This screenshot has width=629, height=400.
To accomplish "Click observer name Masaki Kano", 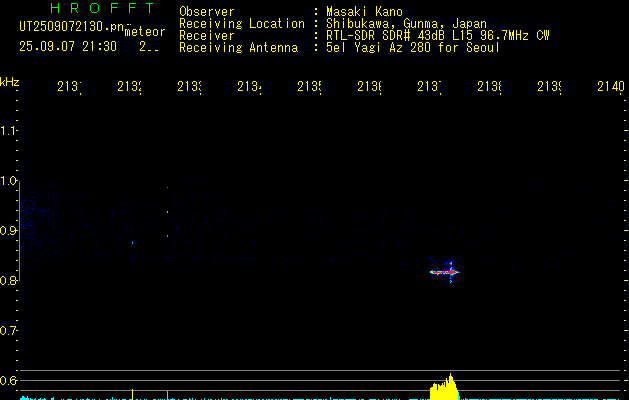I will 364,12.
